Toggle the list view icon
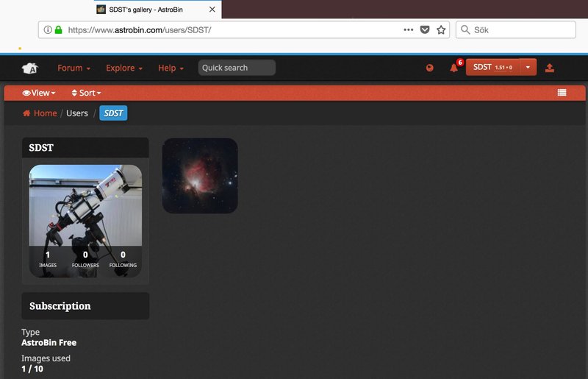This screenshot has height=379, width=588. 562,93
